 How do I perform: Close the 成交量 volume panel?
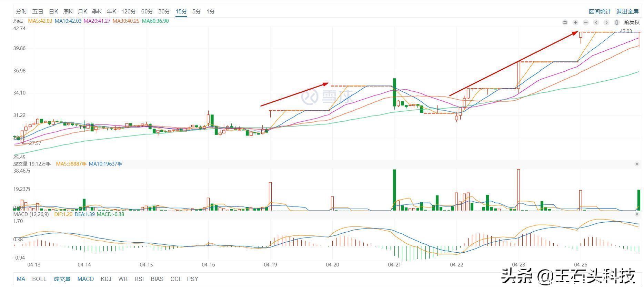[637, 164]
